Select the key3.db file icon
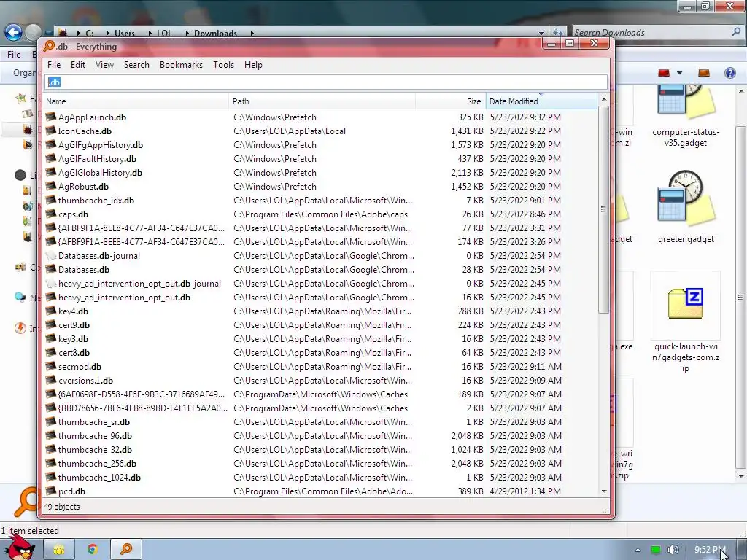Viewport: 747px width, 560px height. [x=50, y=338]
